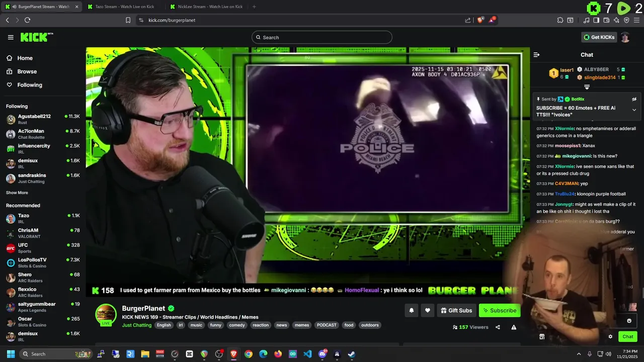This screenshot has width=644, height=362.
Task: Select BurgerPlanet Stream browser tab
Action: pos(42,7)
